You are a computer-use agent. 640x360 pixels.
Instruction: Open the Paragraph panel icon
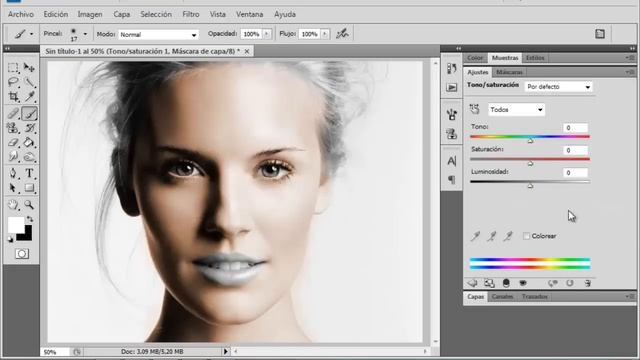451,180
